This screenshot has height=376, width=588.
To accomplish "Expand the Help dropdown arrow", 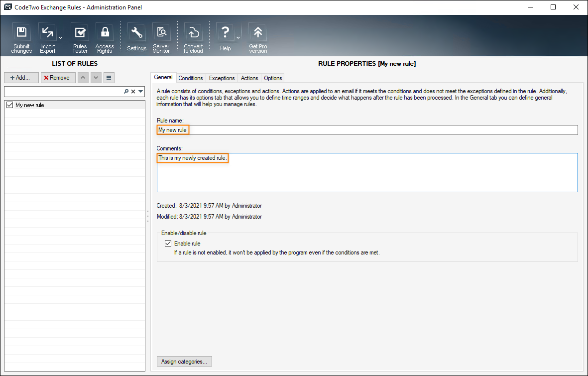I will [238, 38].
